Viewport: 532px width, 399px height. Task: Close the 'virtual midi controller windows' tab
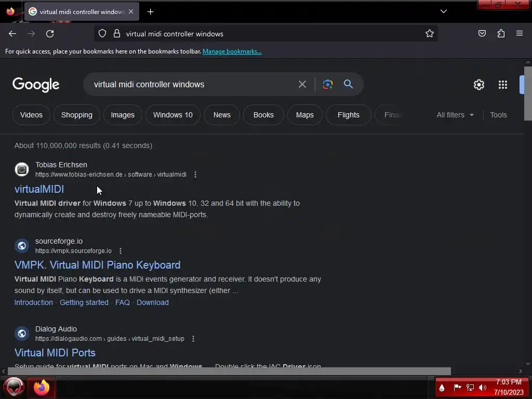[x=131, y=11]
